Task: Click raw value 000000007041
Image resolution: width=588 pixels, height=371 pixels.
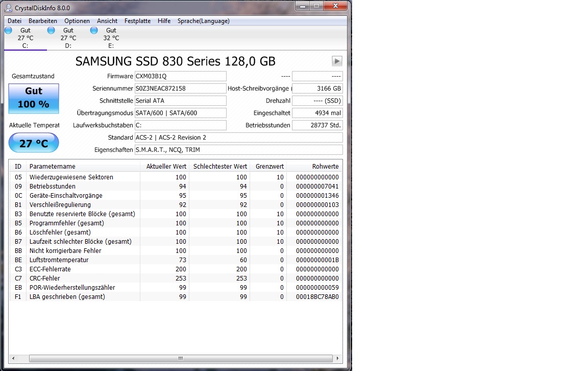Action: pos(317,186)
